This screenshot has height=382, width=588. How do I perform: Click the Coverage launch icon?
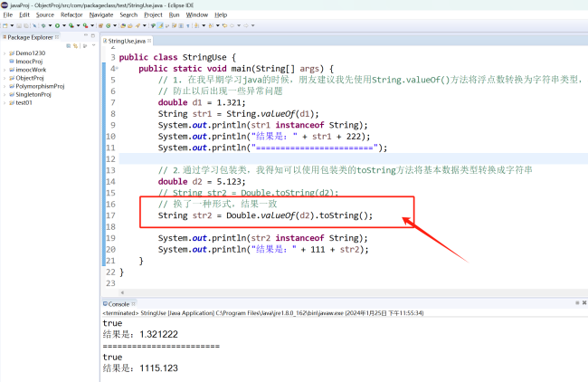click(x=71, y=25)
